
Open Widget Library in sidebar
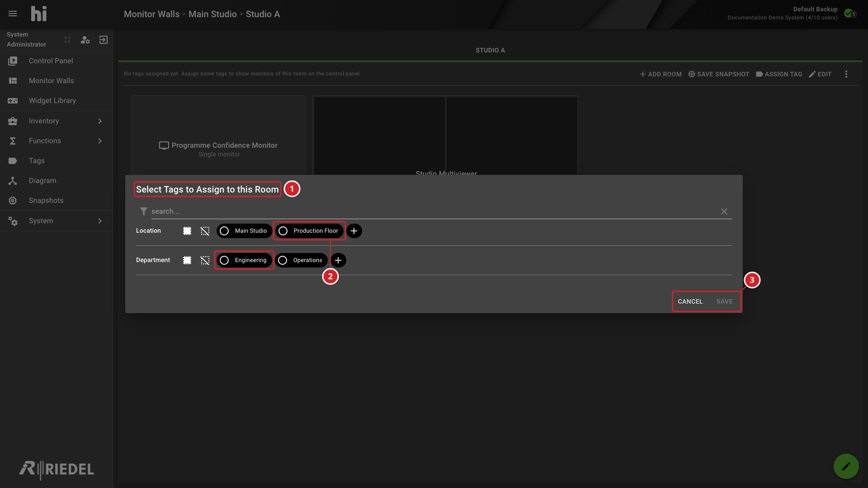click(x=56, y=101)
